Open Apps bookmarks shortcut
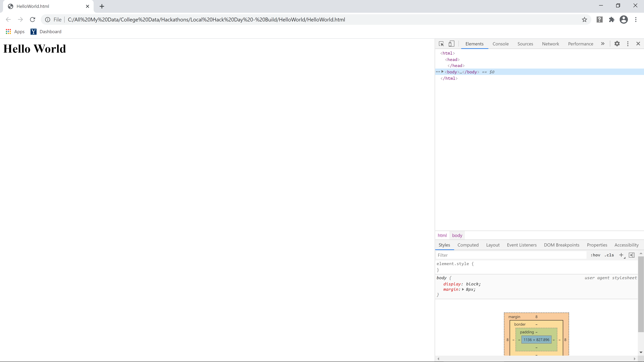 pos(15,32)
